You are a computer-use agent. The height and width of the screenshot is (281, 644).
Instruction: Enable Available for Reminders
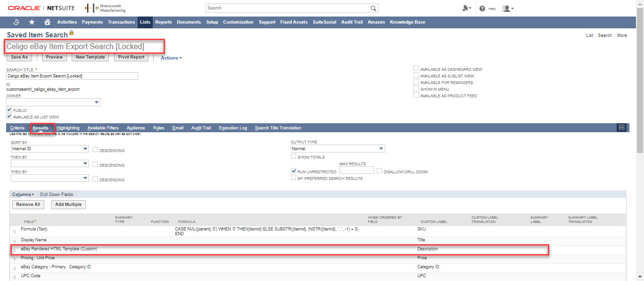click(x=416, y=82)
